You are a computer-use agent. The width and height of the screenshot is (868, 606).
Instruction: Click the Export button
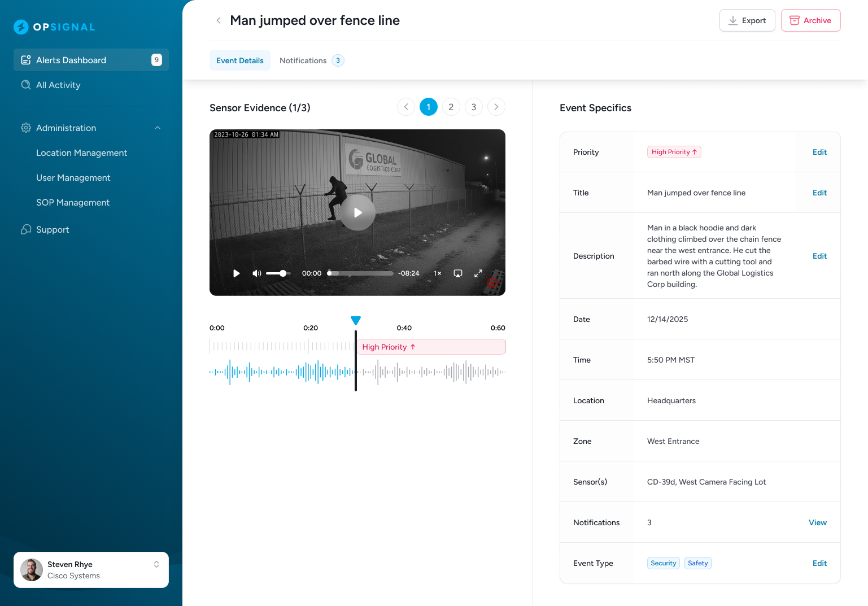747,20
